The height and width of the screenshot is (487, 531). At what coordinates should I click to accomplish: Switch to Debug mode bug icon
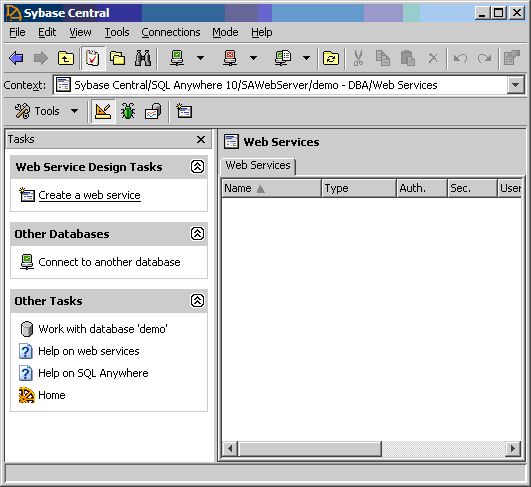point(128,111)
